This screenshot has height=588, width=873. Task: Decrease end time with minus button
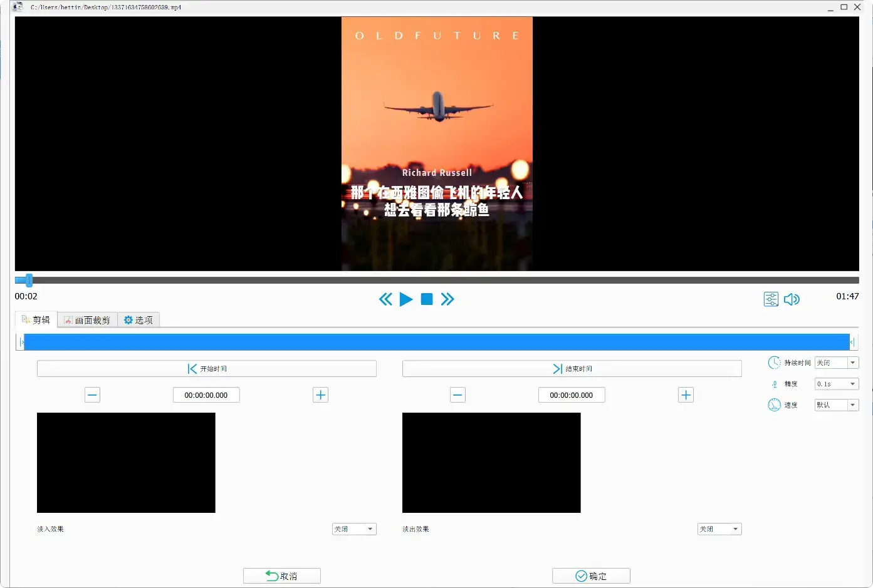(x=457, y=395)
